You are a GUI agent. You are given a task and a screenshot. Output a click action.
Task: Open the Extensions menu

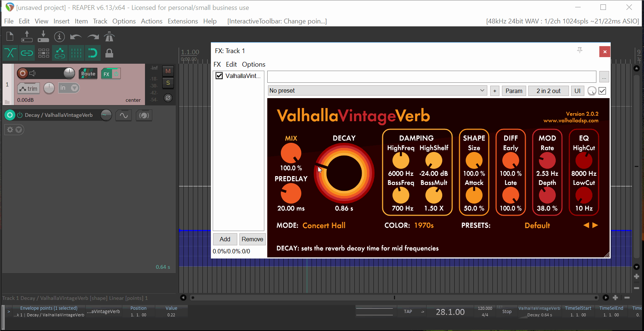point(183,21)
